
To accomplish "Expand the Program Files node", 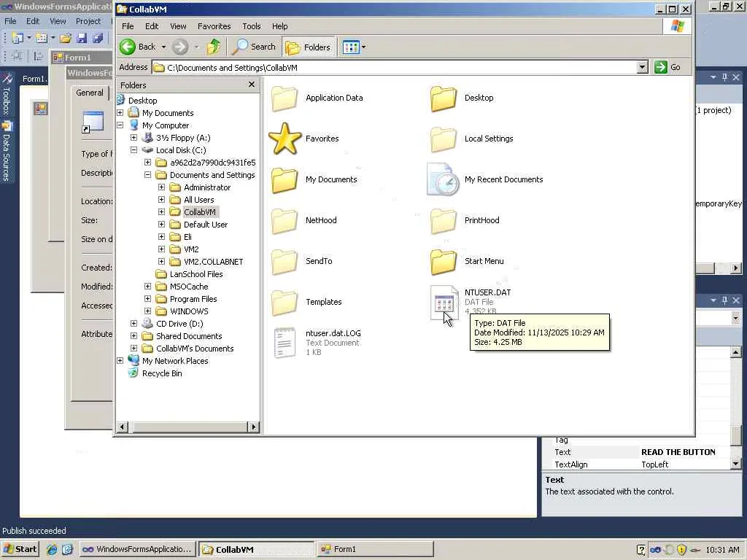I will [147, 298].
